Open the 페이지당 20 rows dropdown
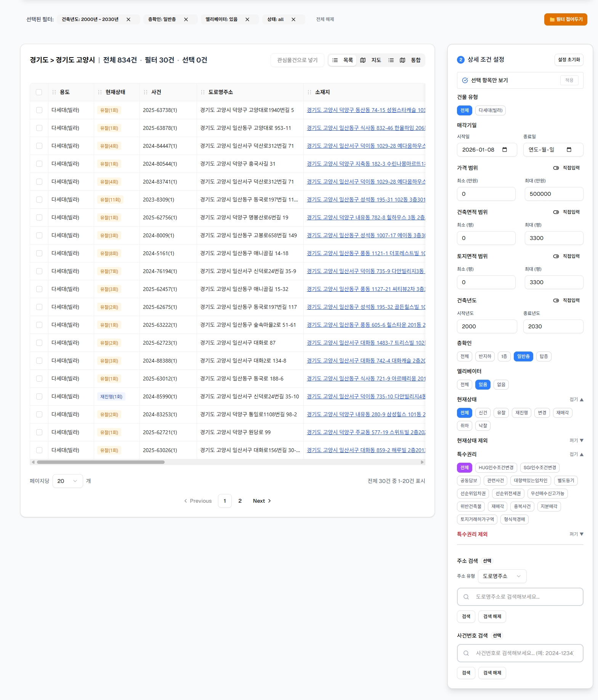The image size is (598, 700). point(67,481)
